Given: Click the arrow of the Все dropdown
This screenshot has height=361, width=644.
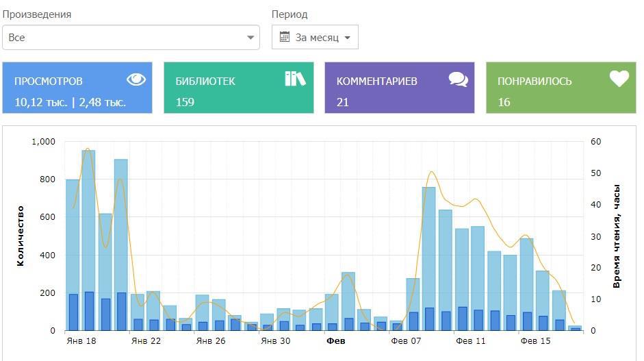Looking at the screenshot, I should click(250, 38).
